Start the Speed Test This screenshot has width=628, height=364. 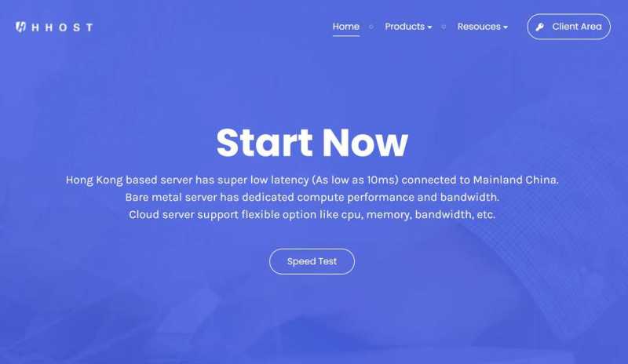[x=312, y=261]
